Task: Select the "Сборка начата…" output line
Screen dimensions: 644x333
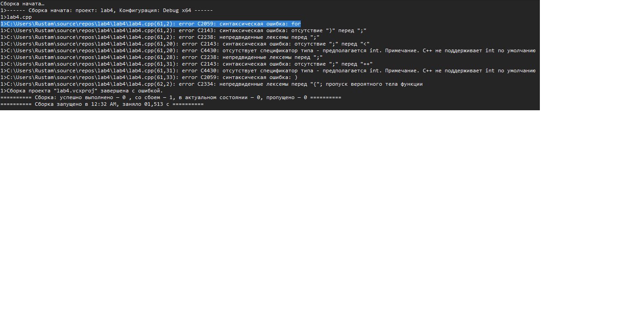Action: tap(22, 4)
